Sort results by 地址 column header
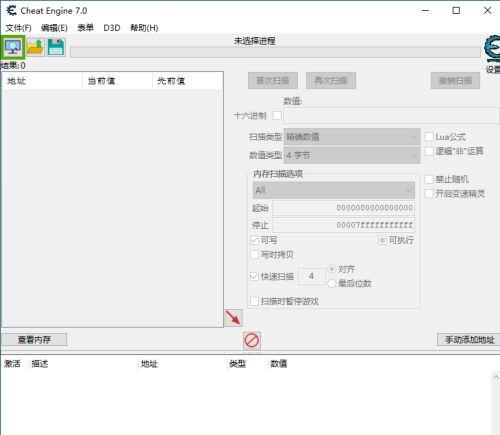Viewport: 500px width, 435px height. (x=42, y=81)
